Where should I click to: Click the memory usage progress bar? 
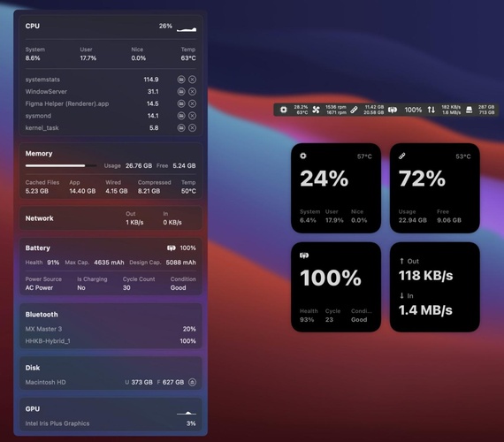click(x=61, y=165)
